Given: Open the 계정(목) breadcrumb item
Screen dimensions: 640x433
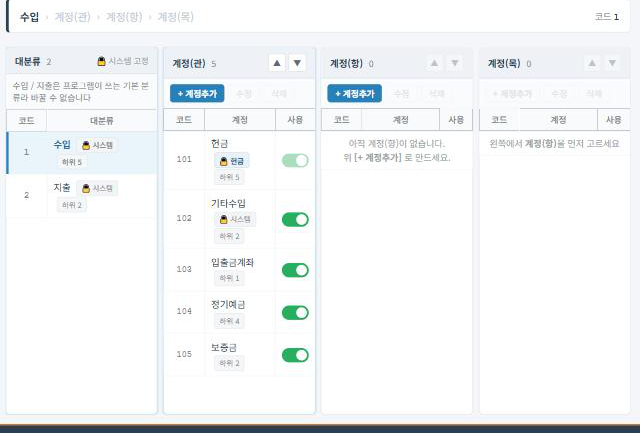Looking at the screenshot, I should click(176, 17).
